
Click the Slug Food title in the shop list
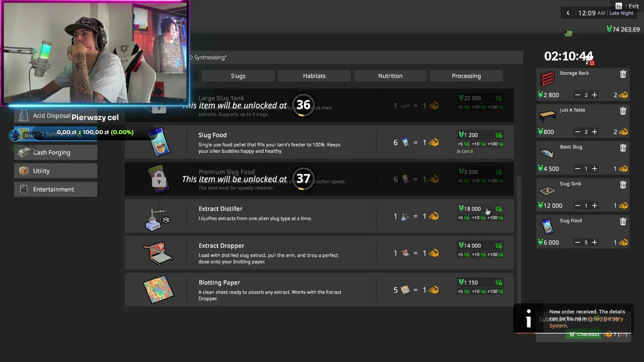(212, 135)
